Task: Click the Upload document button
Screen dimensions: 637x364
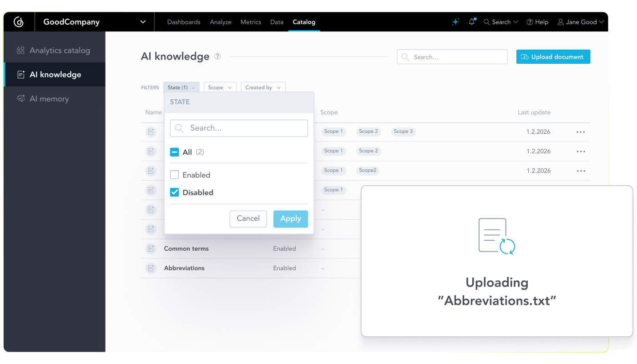Action: pyautogui.click(x=553, y=57)
